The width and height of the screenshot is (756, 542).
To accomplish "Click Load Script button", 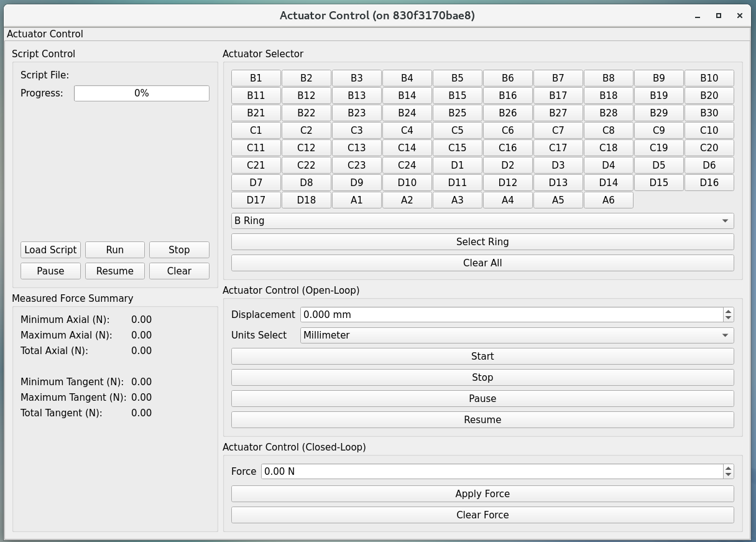I will pyautogui.click(x=50, y=250).
